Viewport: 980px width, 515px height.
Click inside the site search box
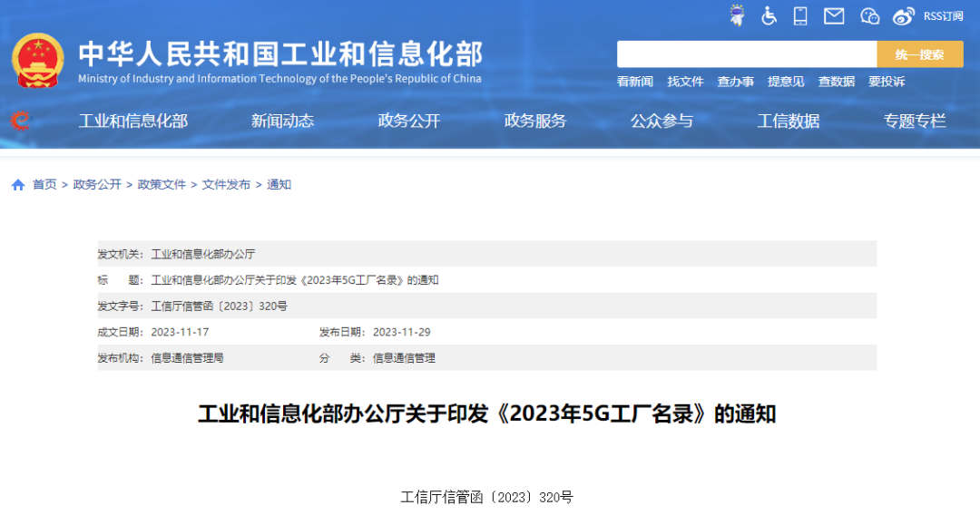click(x=746, y=54)
